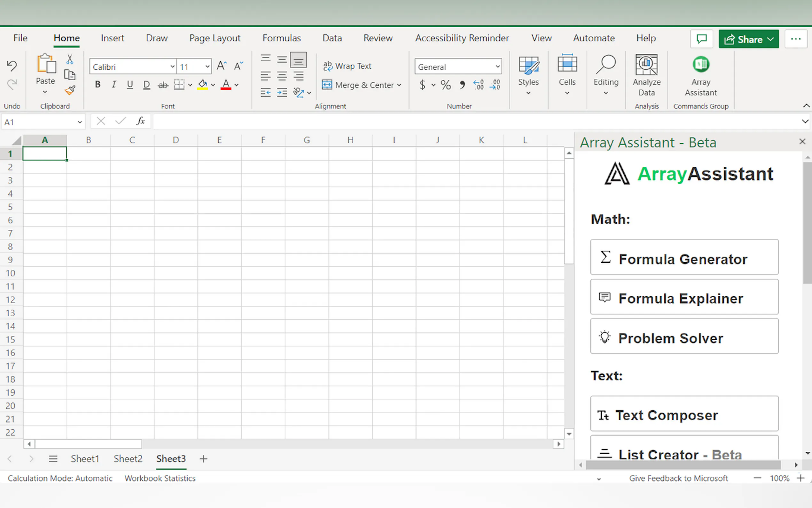Open the General number format dropdown
Screen dimensions: 812x508
click(497, 66)
